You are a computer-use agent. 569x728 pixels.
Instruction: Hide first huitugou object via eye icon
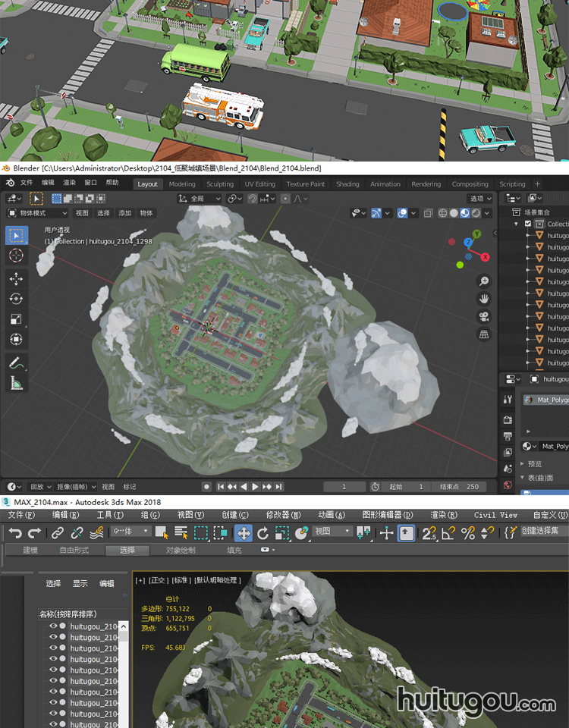[53, 627]
